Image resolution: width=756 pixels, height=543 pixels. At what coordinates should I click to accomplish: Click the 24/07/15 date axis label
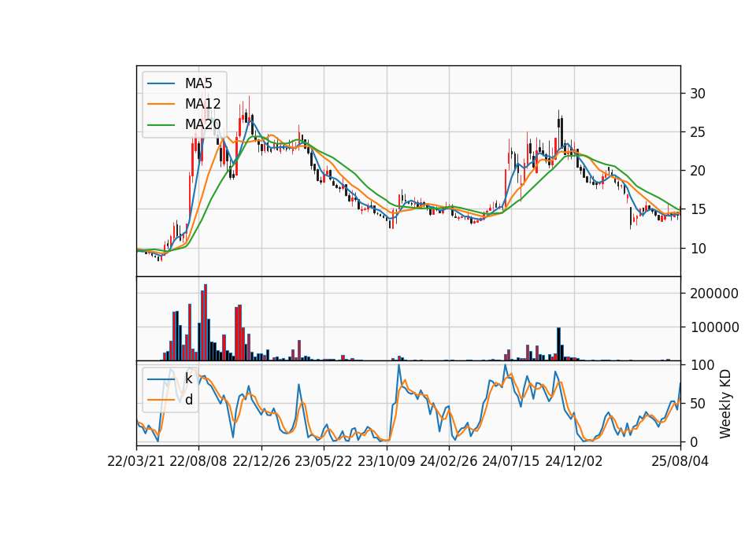511,461
